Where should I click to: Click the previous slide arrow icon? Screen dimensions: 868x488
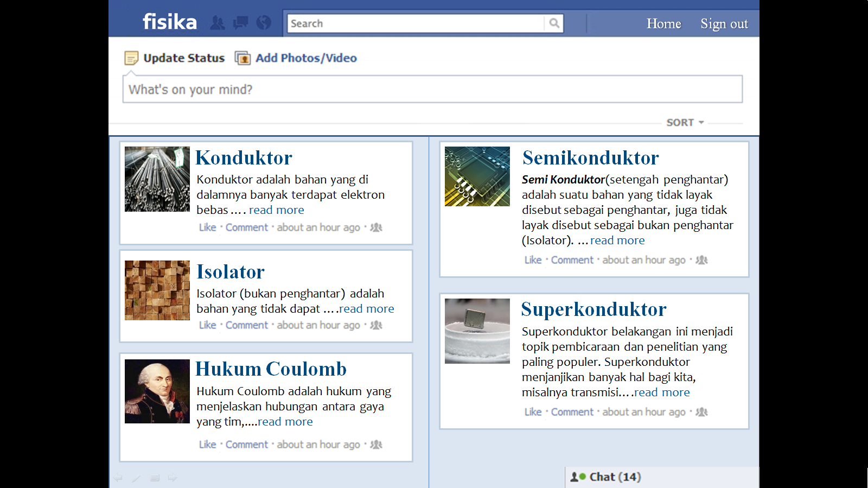click(x=118, y=478)
